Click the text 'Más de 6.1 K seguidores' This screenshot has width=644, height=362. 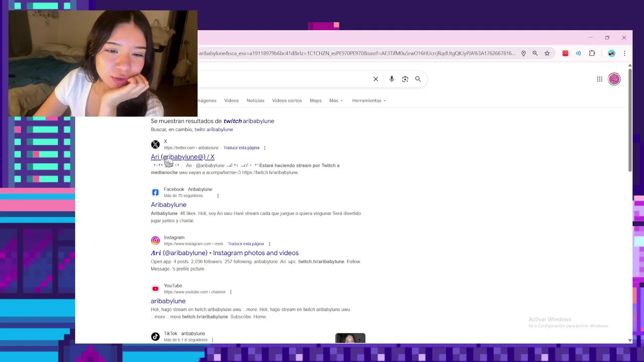pos(186,340)
